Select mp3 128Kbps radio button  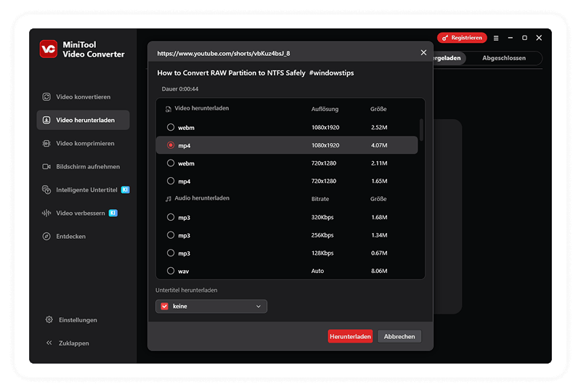171,253
